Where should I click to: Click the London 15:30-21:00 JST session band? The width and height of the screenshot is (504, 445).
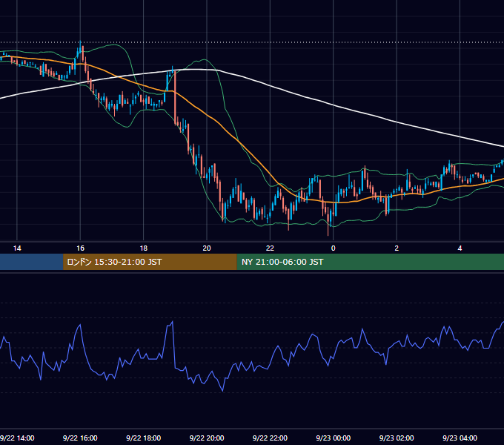point(150,262)
